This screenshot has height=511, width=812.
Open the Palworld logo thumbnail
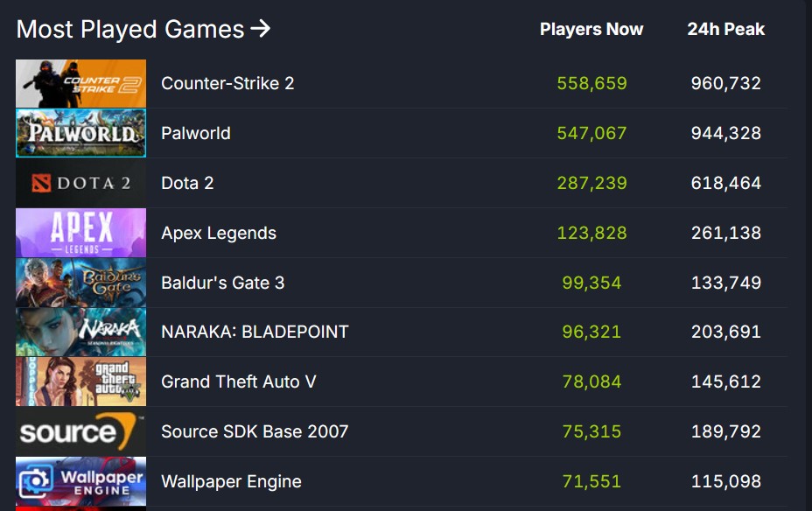coord(80,133)
